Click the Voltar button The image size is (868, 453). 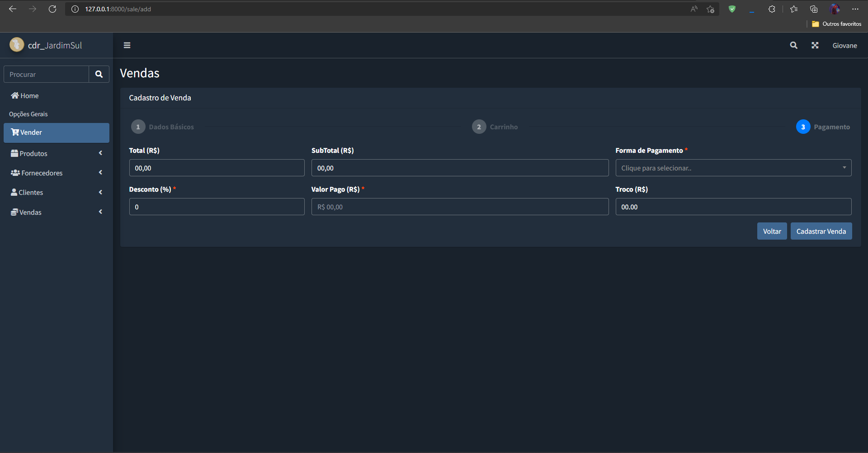pos(772,231)
